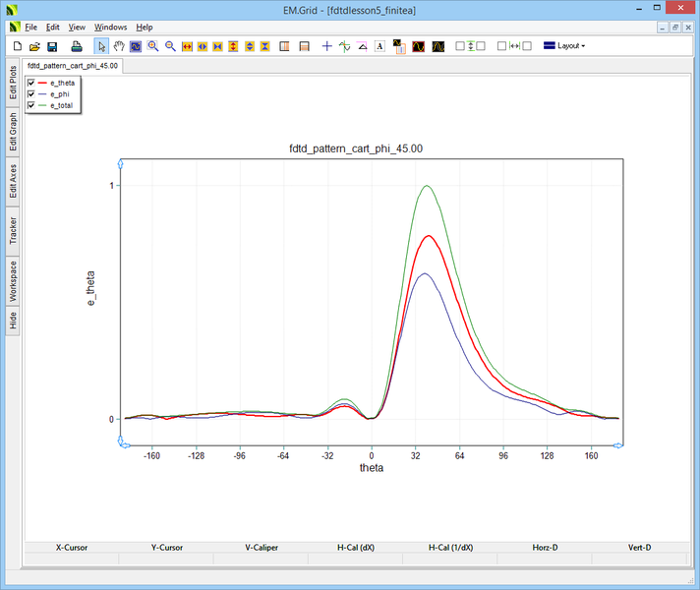Select the hand pan tool
Screen dimensions: 700x590
tap(119, 46)
